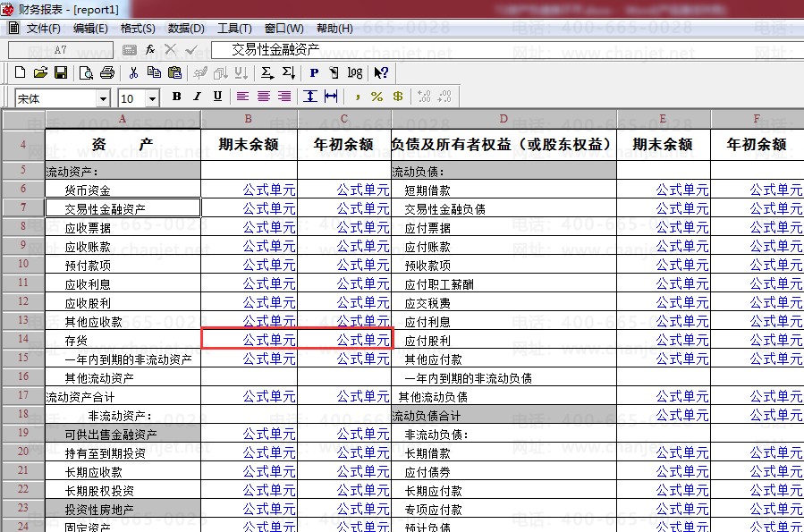Expand the 宋体 font name dropdown
Image resolution: width=804 pixels, height=532 pixels.
103,98
